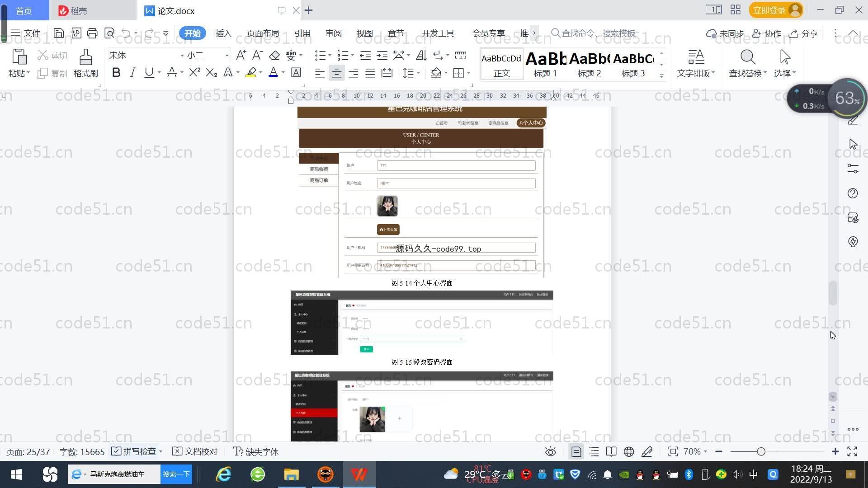
Task: Decrease font size with A- icon
Action: [257, 55]
